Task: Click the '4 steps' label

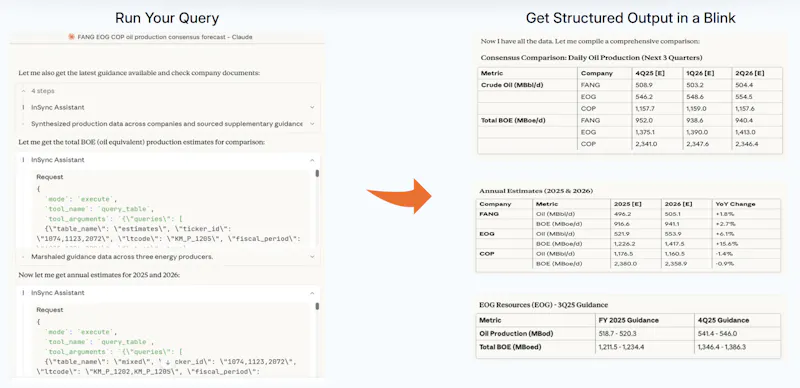Action: (x=43, y=91)
